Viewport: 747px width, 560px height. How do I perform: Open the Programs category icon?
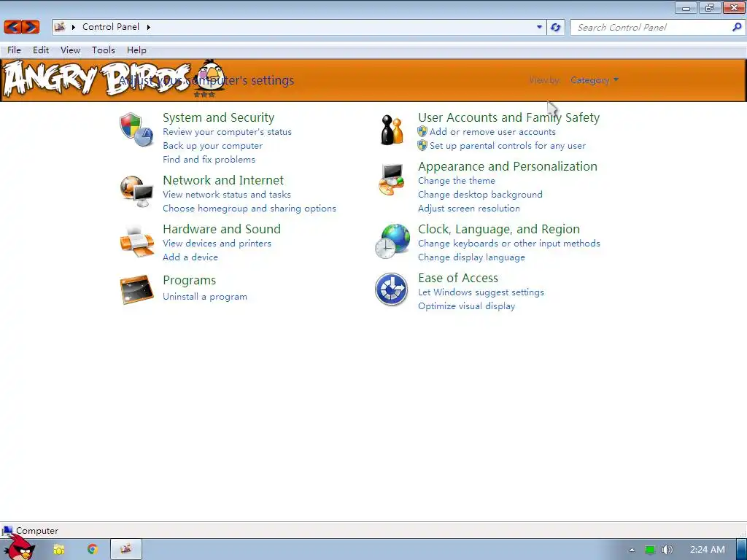point(136,289)
